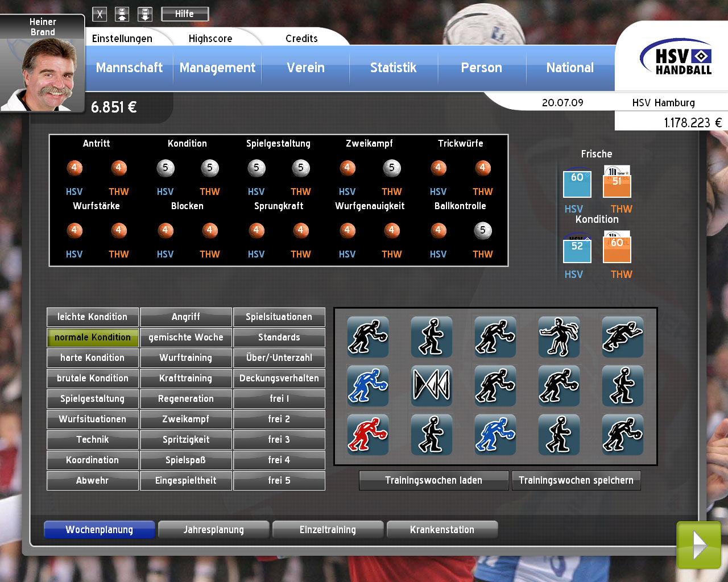Image resolution: width=728 pixels, height=582 pixels.
Task: Click the floppy disk with up arrow icon
Action: [122, 14]
